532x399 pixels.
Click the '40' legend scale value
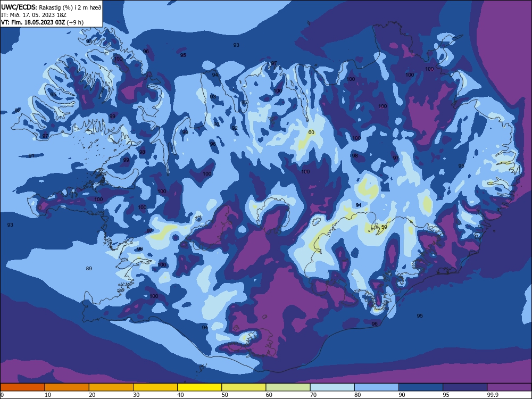point(180,395)
